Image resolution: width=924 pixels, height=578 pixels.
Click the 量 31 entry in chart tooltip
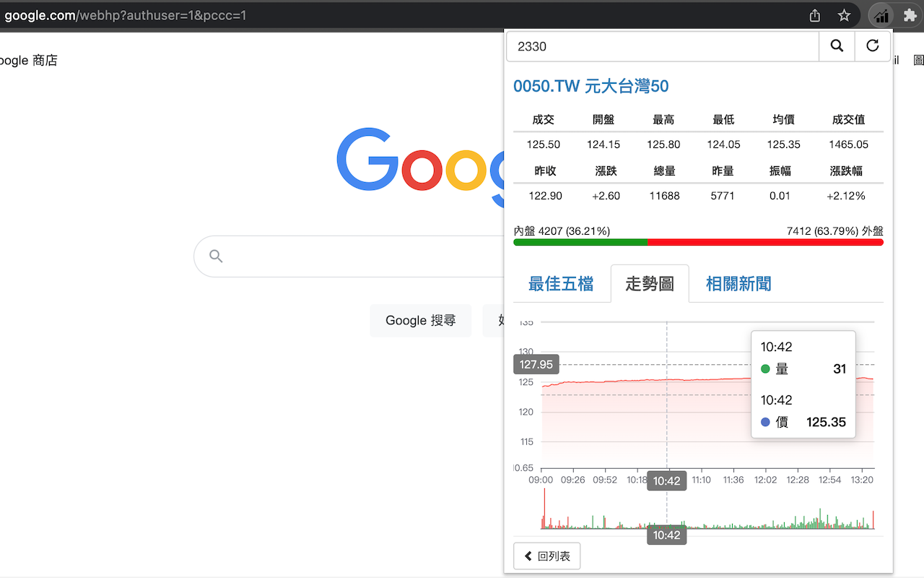(803, 369)
